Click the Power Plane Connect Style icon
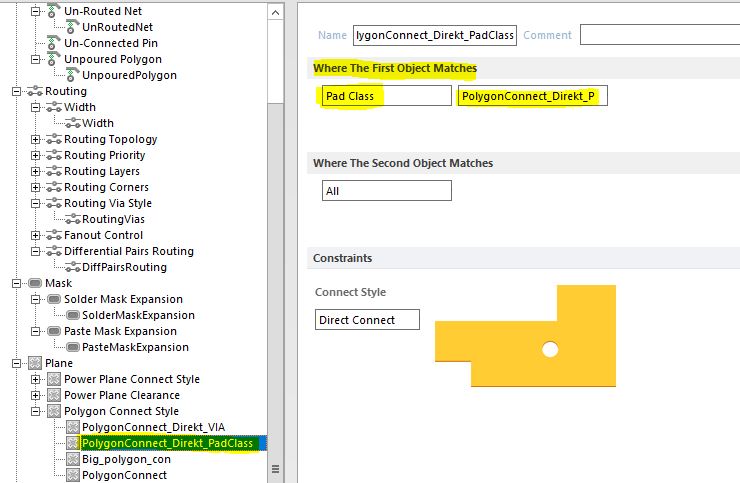 pos(54,379)
